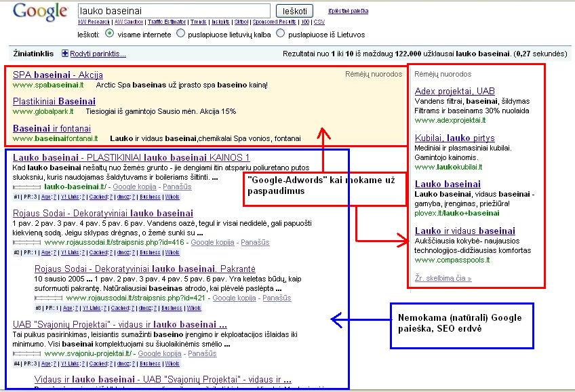Screen dimensions: 575x392
Task: Click the PageRank bar beside straipsnis.php?id=416 URL
Action: 26,243
